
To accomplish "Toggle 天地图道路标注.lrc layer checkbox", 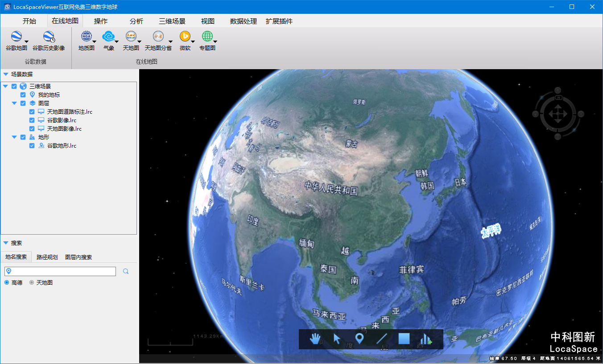I will [32, 112].
